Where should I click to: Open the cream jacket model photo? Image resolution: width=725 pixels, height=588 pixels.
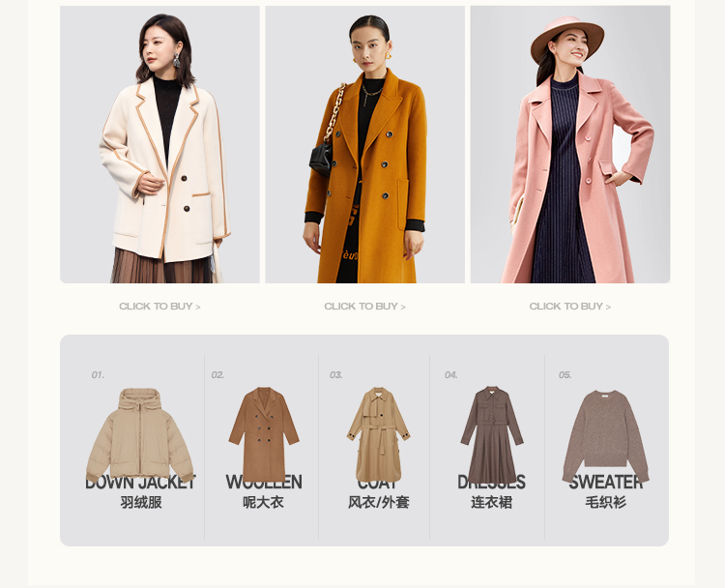pos(159,144)
